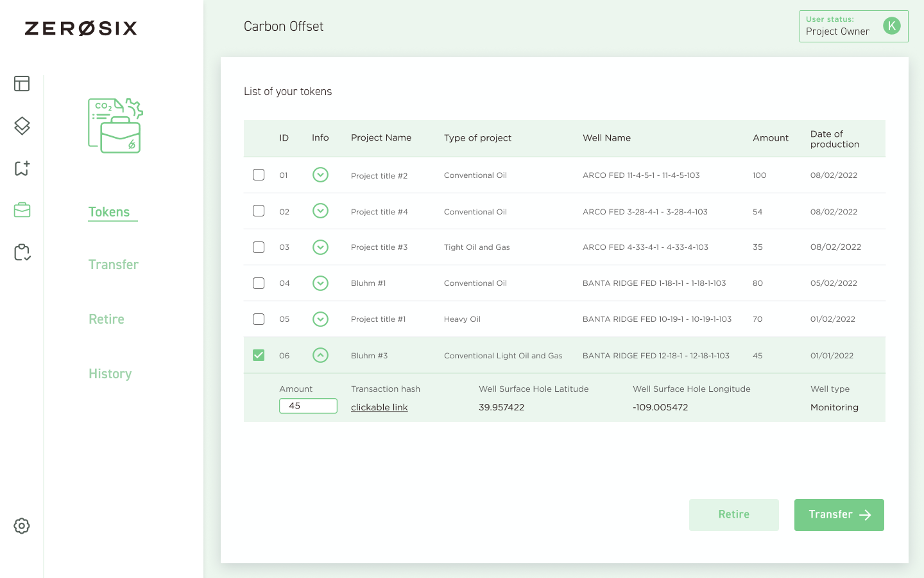Check the box for token 01

point(259,175)
